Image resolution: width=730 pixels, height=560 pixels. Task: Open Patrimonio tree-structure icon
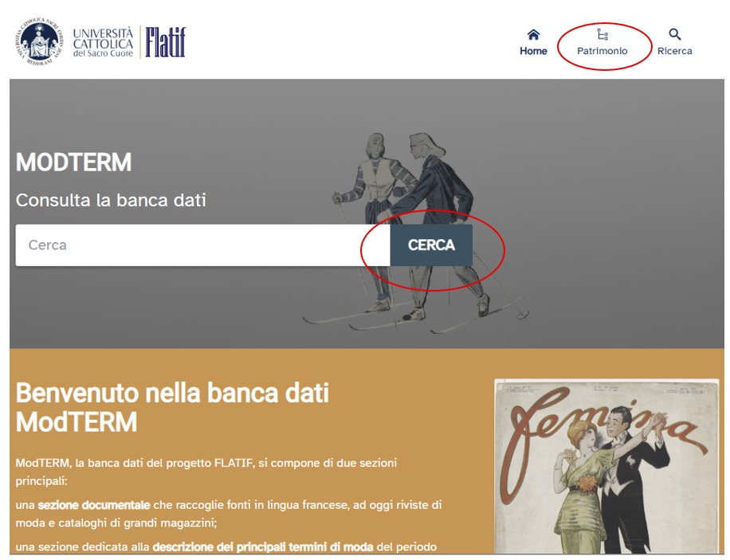602,34
